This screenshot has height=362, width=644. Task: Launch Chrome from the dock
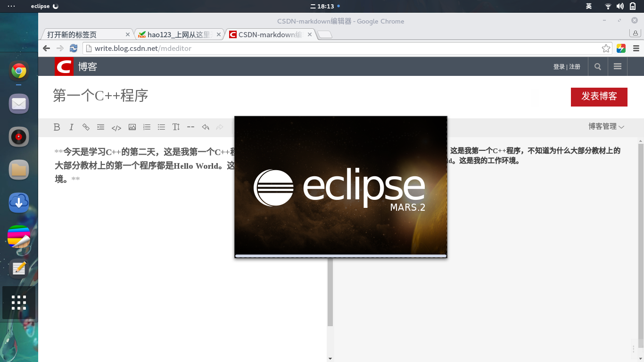pos(19,71)
